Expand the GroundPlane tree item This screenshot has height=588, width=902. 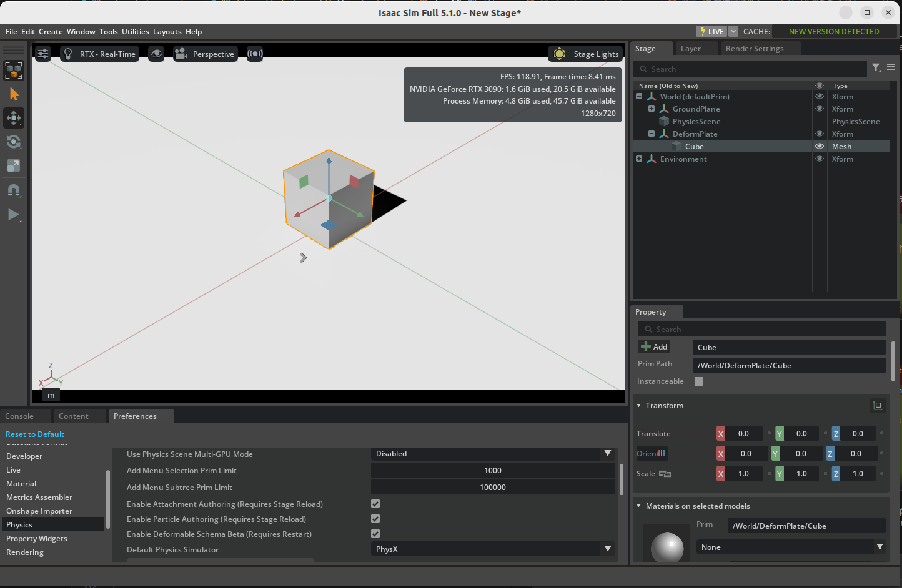(650, 109)
